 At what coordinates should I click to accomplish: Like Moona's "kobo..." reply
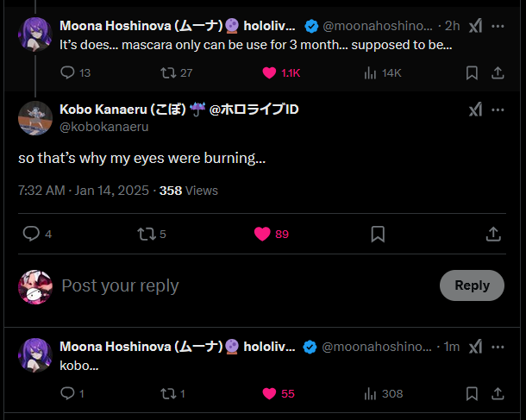point(269,393)
